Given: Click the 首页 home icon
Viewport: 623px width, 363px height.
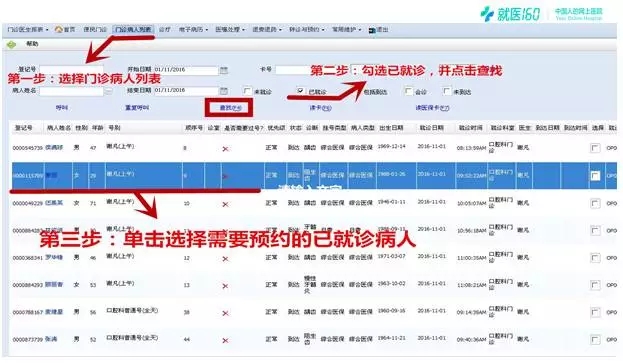Looking at the screenshot, I should [x=59, y=29].
